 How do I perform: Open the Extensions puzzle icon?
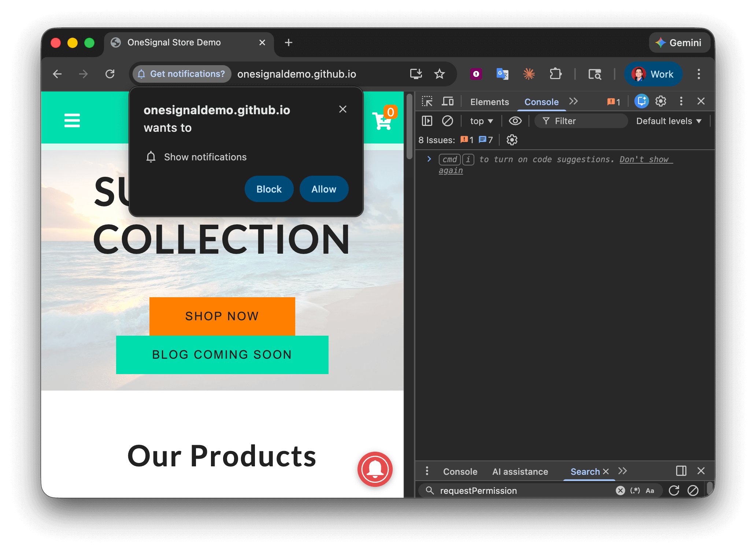555,74
